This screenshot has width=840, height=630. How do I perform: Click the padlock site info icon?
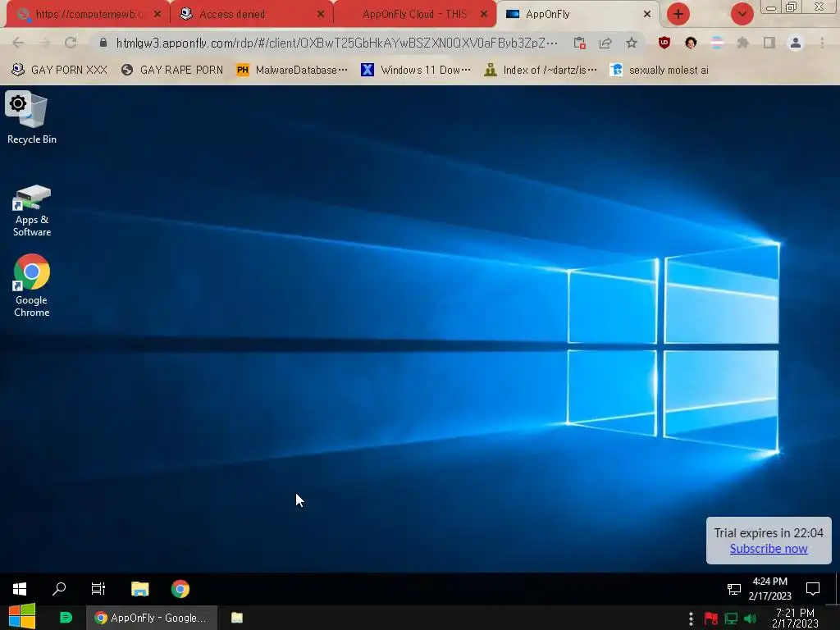[103, 43]
